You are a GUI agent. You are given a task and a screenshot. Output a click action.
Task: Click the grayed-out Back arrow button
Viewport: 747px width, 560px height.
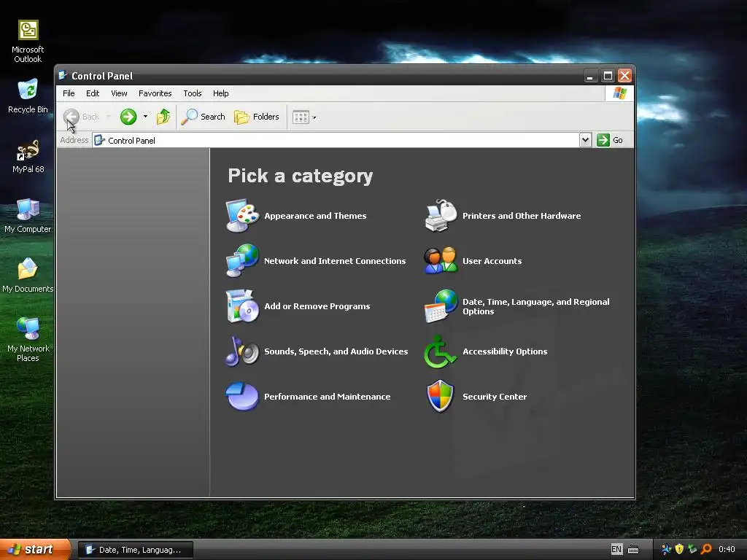pos(71,117)
